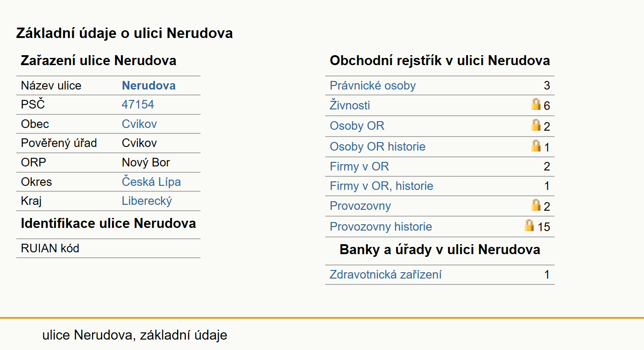Open the Osoby OR link
The image size is (644, 350).
(357, 126)
